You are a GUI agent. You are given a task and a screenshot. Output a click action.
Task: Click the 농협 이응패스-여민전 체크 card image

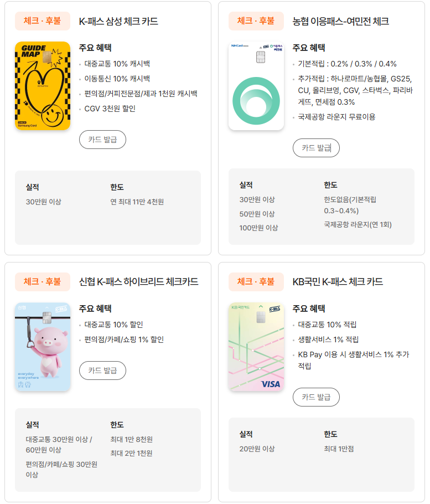(x=256, y=86)
